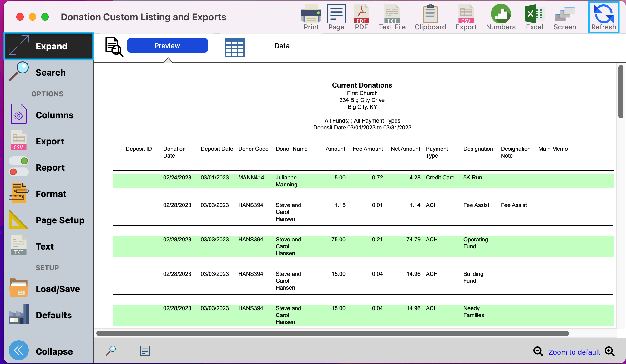Click the horizontal scrollbar of preview
Viewport: 626px width, 364px height.
(332, 333)
